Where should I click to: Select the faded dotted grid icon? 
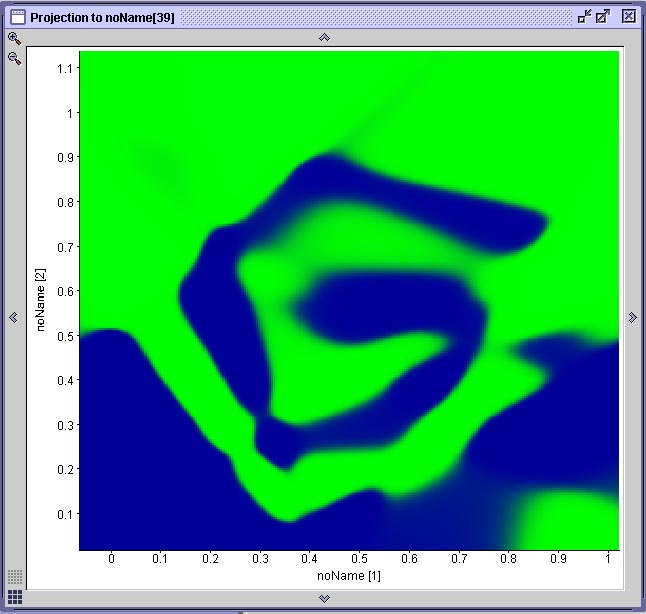[15, 577]
